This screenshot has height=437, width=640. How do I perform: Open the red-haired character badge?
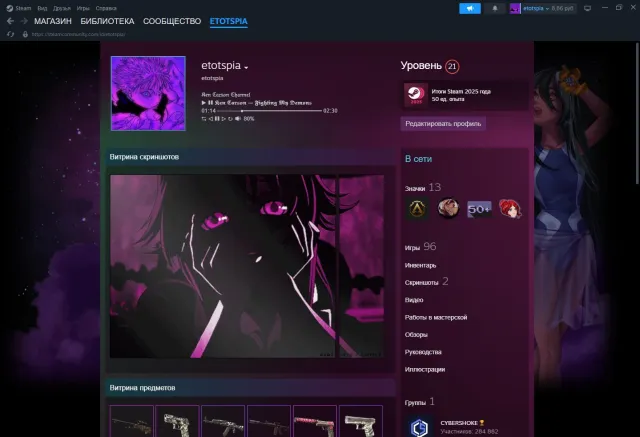pyautogui.click(x=510, y=209)
